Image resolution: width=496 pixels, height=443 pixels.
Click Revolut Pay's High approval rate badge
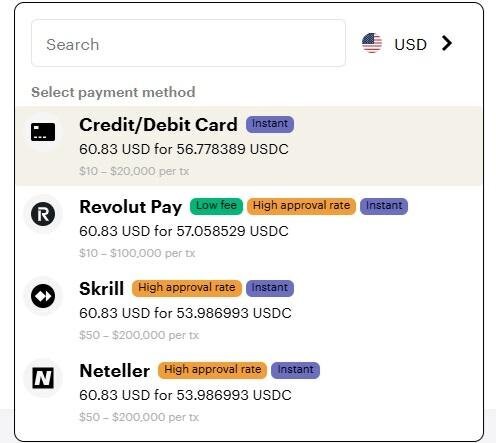[301, 206]
